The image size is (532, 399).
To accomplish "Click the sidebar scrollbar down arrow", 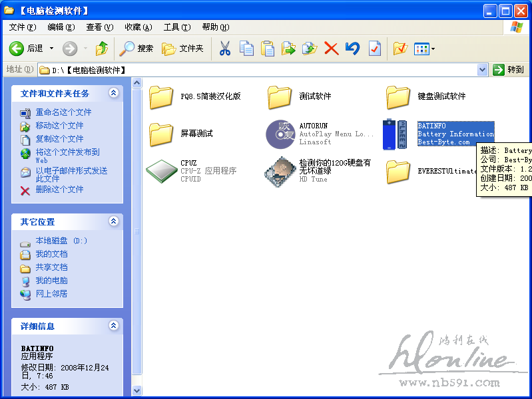I will pos(136,390).
